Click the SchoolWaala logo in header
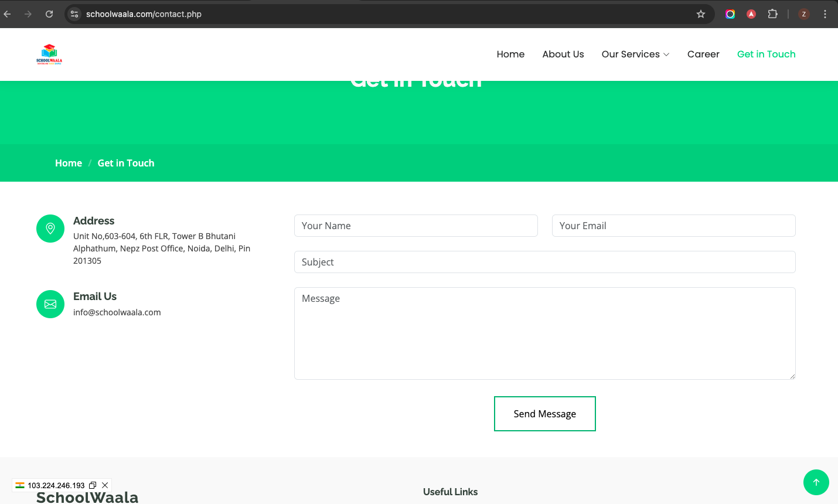Image resolution: width=838 pixels, height=504 pixels. [x=49, y=54]
